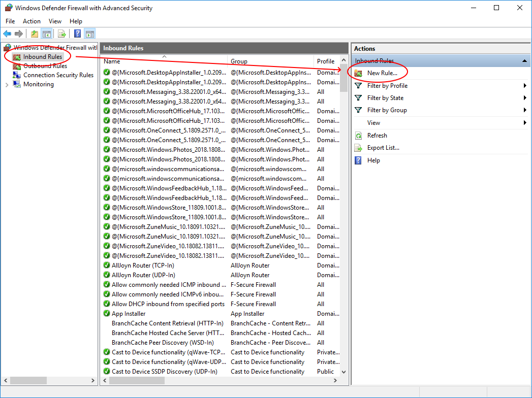Click the Forward arrow in the toolbar
532x398 pixels.
click(19, 34)
